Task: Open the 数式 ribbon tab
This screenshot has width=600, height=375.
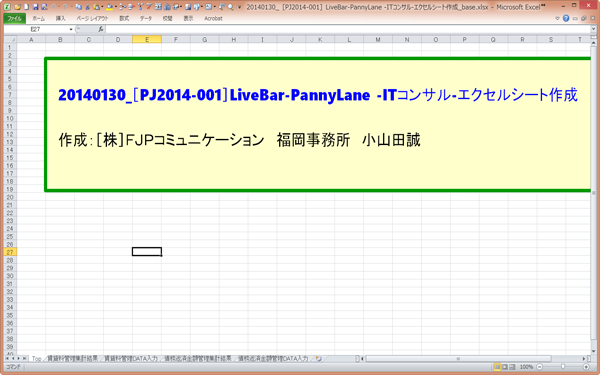Action: click(124, 18)
